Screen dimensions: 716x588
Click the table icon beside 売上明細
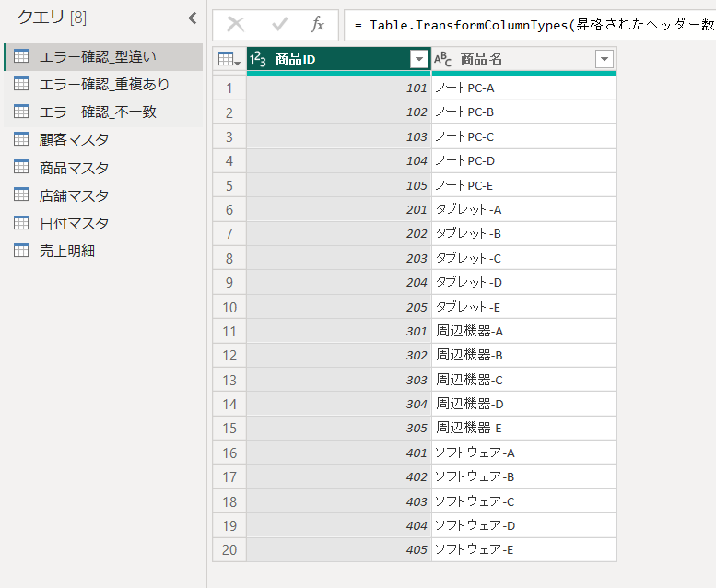tap(21, 251)
